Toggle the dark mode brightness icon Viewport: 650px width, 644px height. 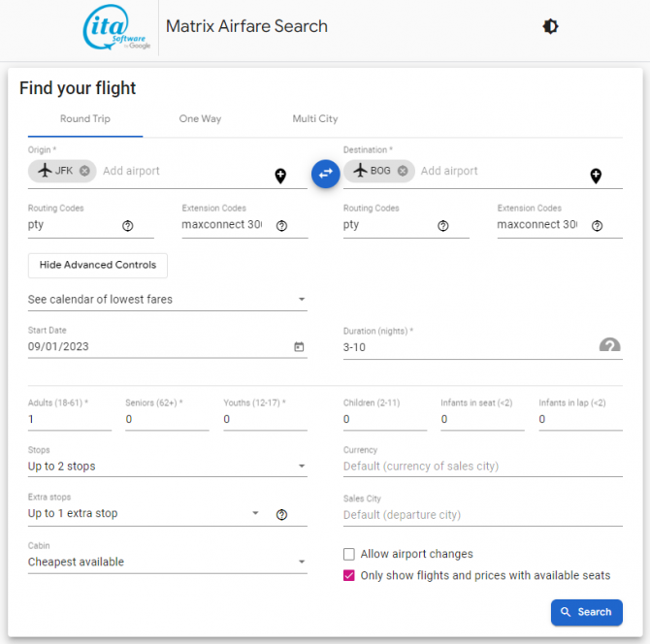pyautogui.click(x=550, y=27)
